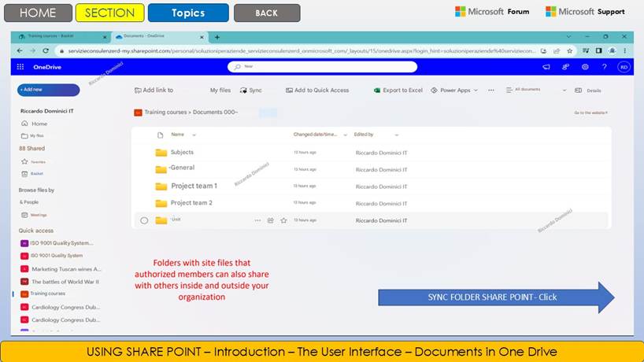The height and width of the screenshot is (362, 644).
Task: Click Add to Quick Access
Action: [x=317, y=90]
